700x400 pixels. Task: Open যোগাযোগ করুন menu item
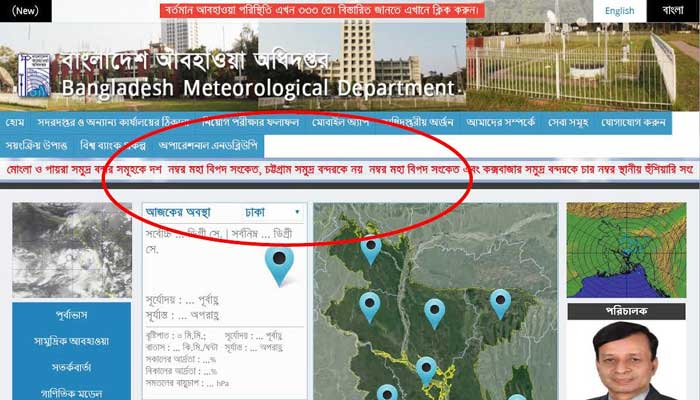(633, 122)
